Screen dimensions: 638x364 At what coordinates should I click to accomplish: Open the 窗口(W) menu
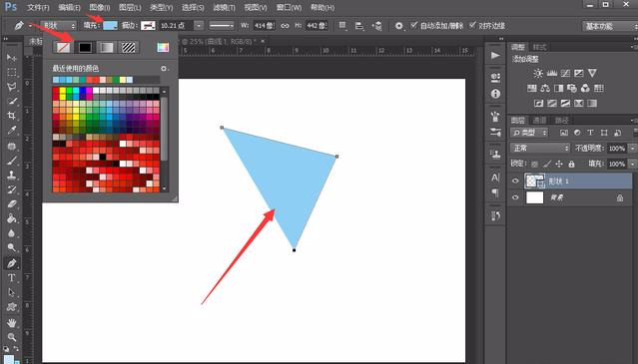tap(289, 7)
